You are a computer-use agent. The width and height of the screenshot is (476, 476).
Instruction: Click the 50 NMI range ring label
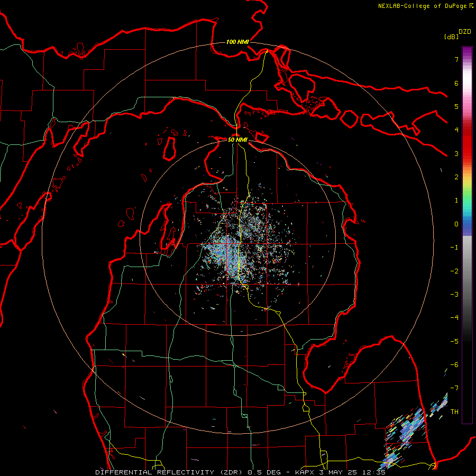[x=237, y=140]
